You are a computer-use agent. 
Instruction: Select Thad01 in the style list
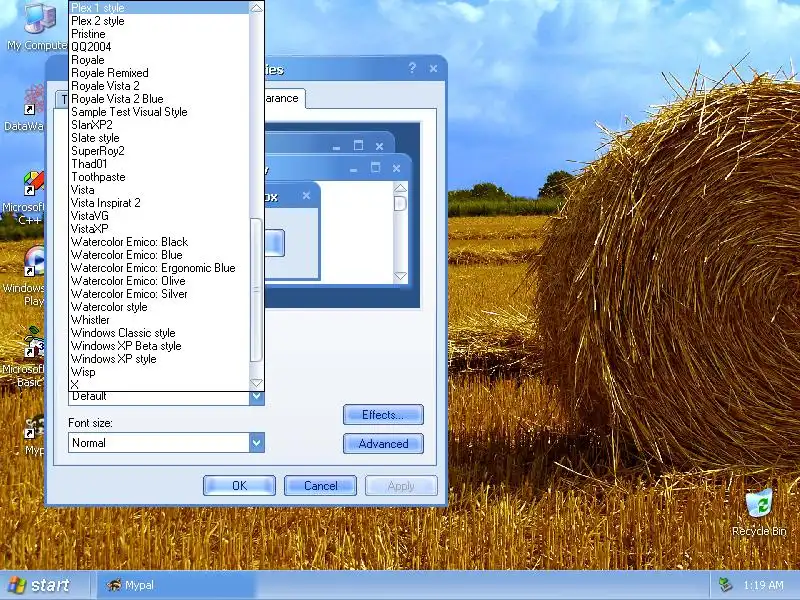point(159,164)
